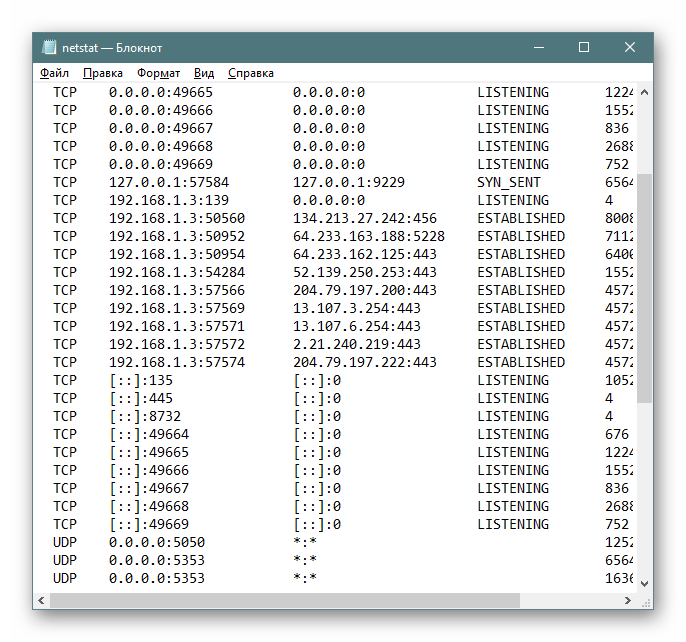
Task: Click the window resize grip corner
Action: click(x=645, y=603)
